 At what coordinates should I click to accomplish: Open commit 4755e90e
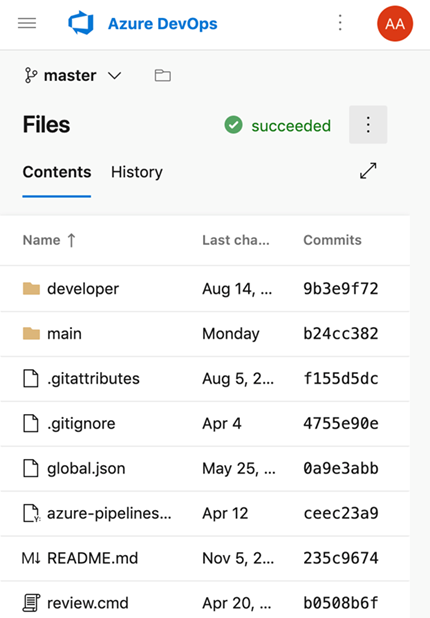coord(341,424)
